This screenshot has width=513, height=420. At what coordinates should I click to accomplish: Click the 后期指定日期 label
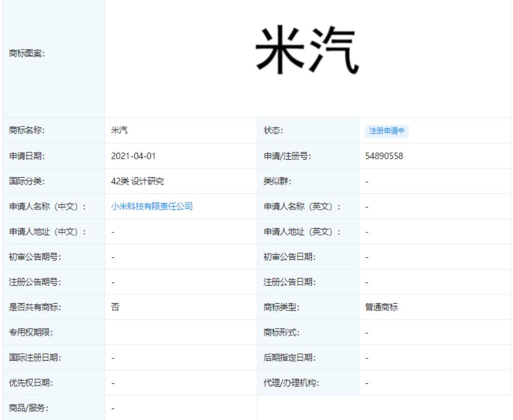pos(290,357)
